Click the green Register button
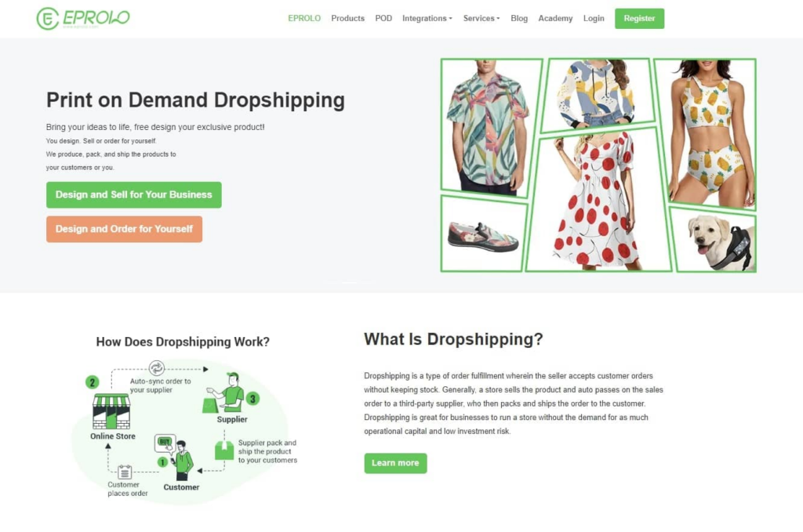803x532 pixels. click(x=639, y=19)
